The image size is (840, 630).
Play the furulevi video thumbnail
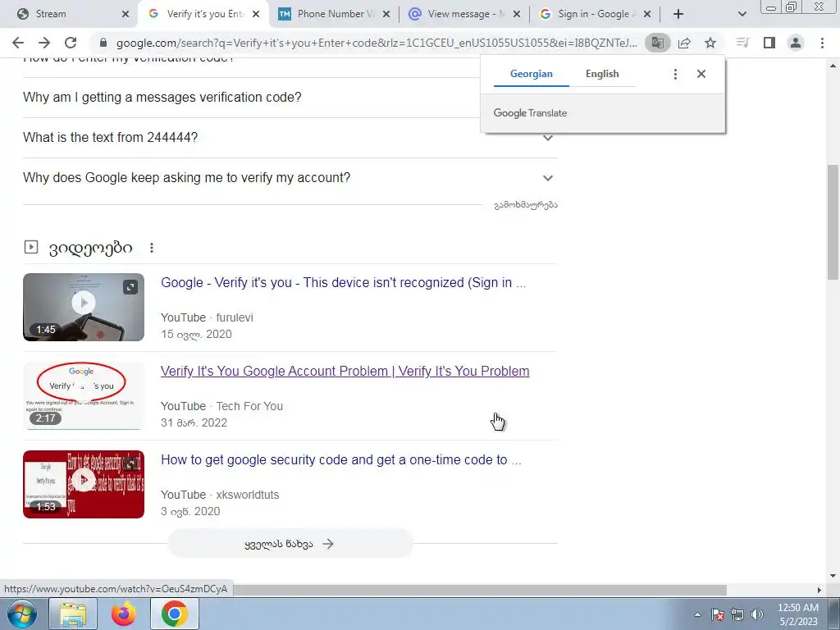point(84,307)
